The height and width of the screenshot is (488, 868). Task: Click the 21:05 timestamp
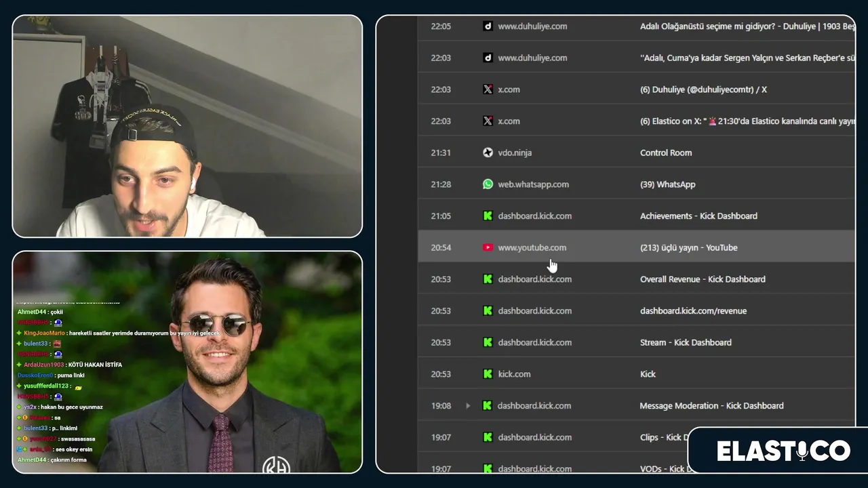tap(441, 216)
